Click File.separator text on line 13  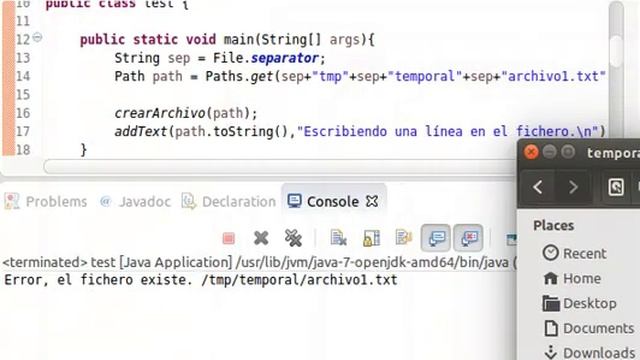pyautogui.click(x=265, y=58)
